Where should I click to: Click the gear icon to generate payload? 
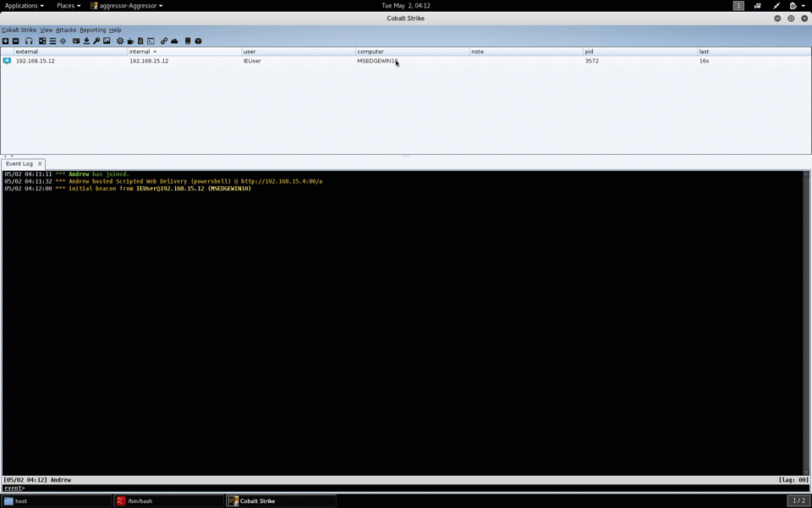coord(120,41)
